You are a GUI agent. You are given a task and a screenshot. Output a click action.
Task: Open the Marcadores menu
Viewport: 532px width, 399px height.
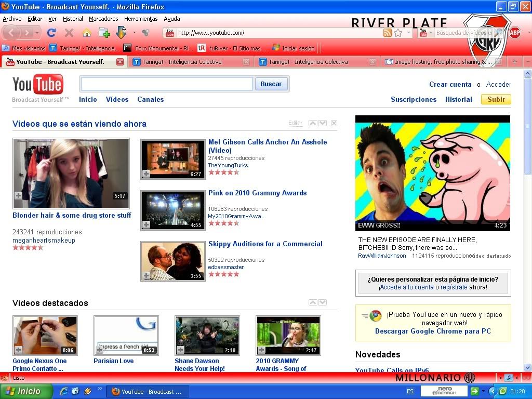point(103,19)
